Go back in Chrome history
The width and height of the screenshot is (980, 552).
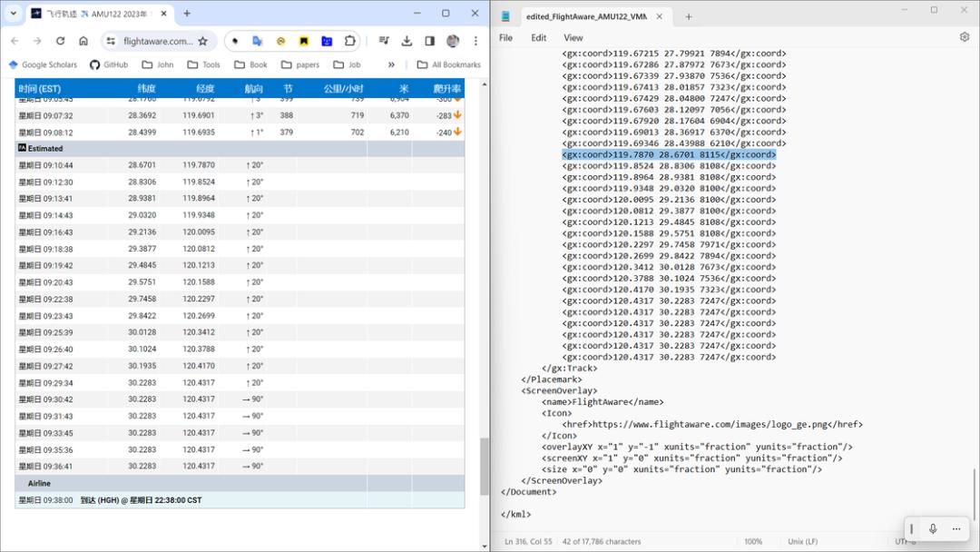(x=15, y=41)
